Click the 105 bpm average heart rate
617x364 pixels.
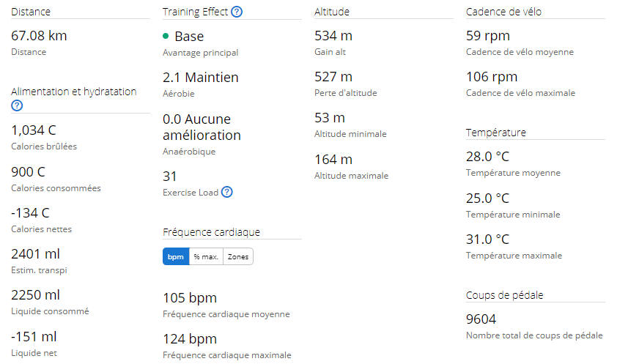pos(190,298)
